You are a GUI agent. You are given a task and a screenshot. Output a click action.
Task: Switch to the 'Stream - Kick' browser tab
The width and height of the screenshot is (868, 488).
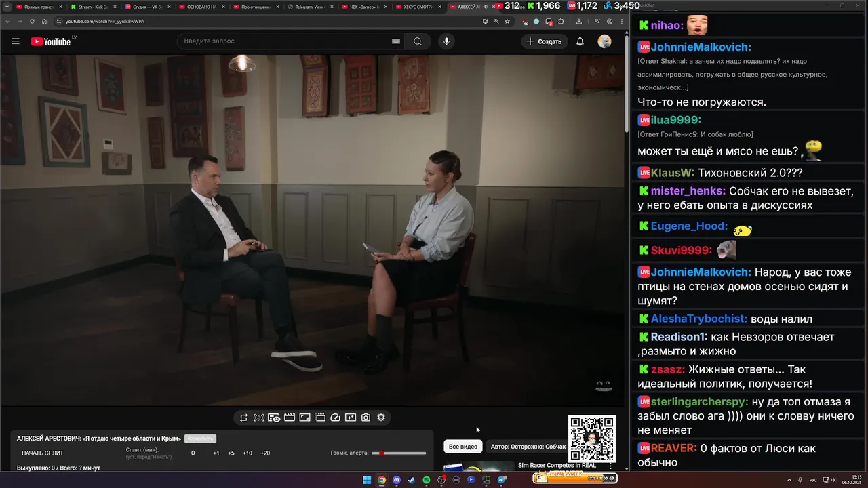coord(93,7)
